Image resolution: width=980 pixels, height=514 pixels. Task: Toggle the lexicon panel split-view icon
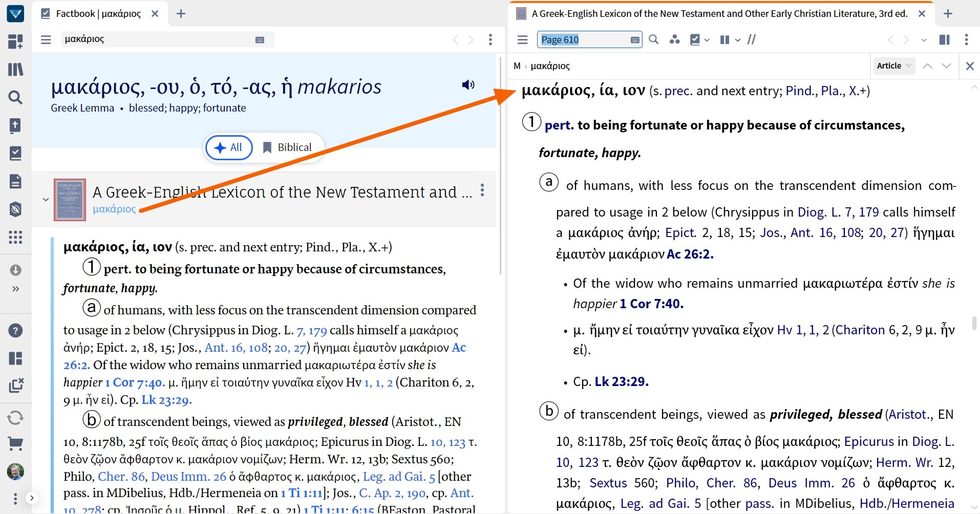(x=945, y=39)
